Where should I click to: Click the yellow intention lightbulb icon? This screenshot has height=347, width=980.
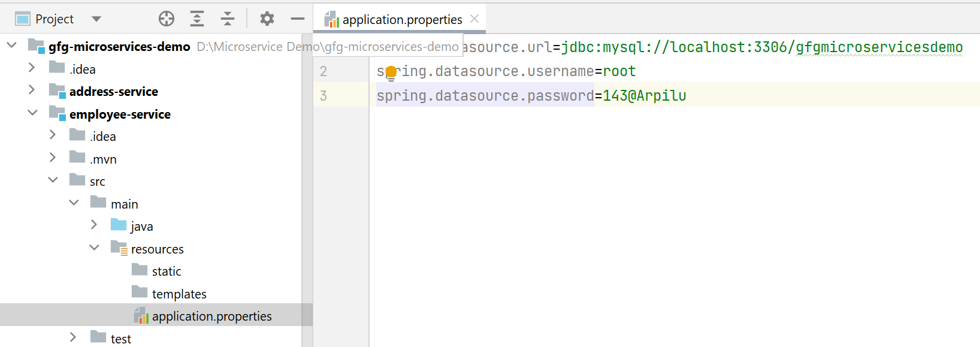[391, 73]
